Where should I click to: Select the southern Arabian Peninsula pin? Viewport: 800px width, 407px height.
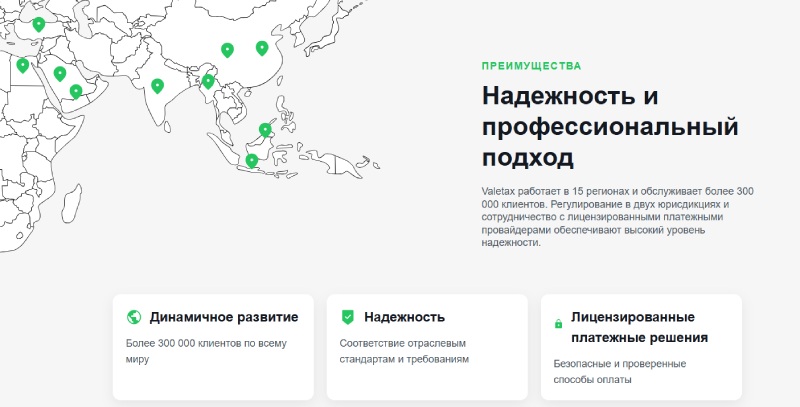76,92
